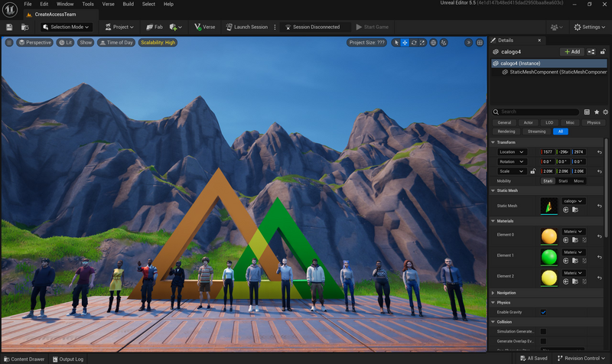Activate the Scale gizmo tool
Screen dimensions: 612x364
click(x=422, y=43)
